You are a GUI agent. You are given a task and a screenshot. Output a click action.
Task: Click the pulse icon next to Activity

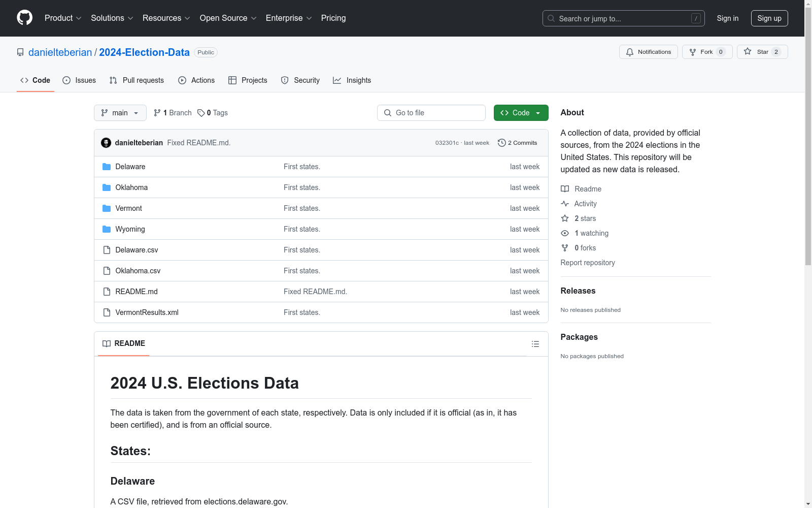click(x=565, y=204)
